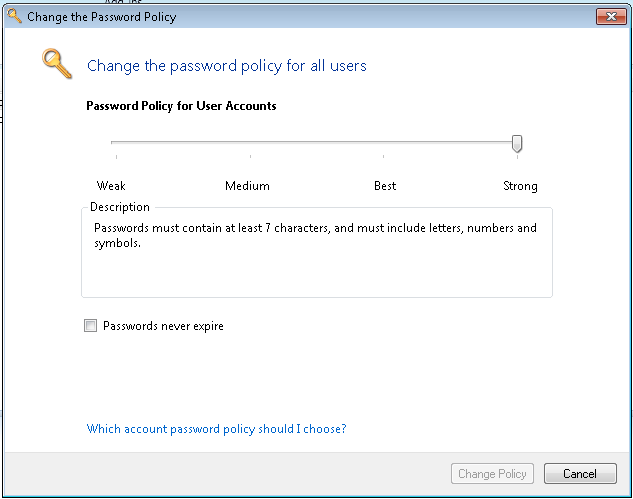Click the key icon in the title bar
The height and width of the screenshot is (499, 633).
(14, 16)
